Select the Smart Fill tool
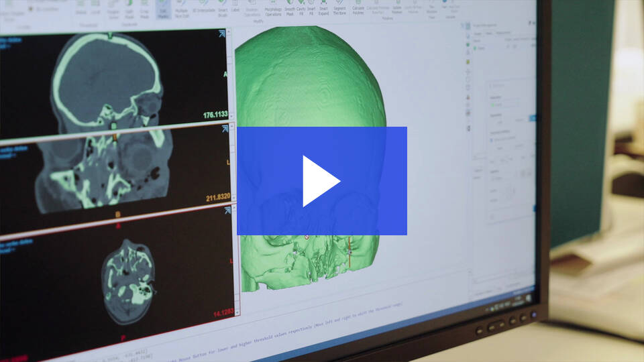644x362 pixels. coord(311,9)
